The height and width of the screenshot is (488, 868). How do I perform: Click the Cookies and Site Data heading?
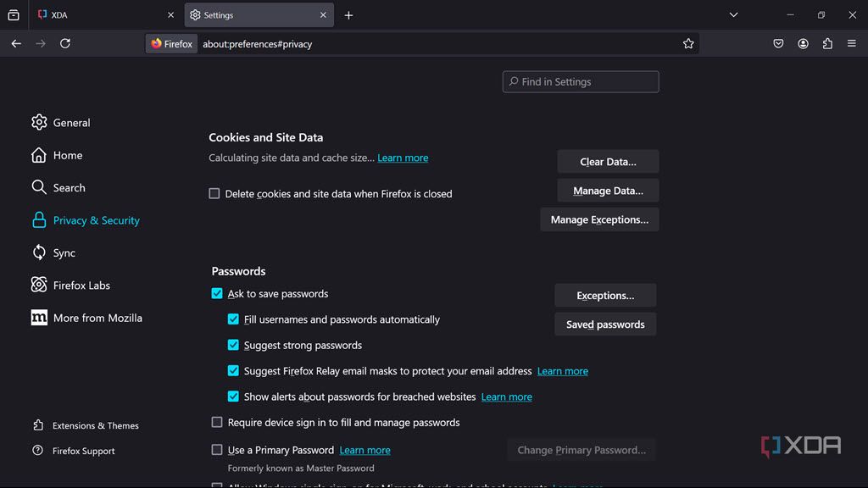point(265,137)
